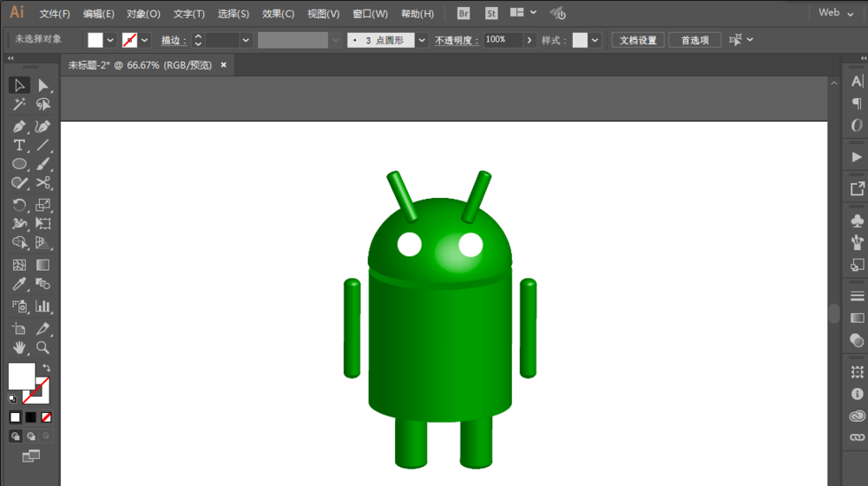Adjust stroke weight stepper arrows
The image size is (868, 486).
tap(198, 40)
